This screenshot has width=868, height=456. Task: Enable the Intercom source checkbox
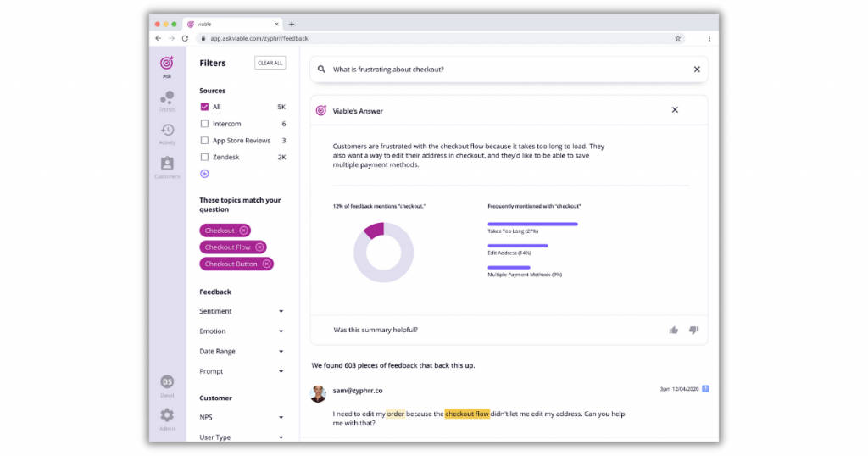pyautogui.click(x=204, y=124)
